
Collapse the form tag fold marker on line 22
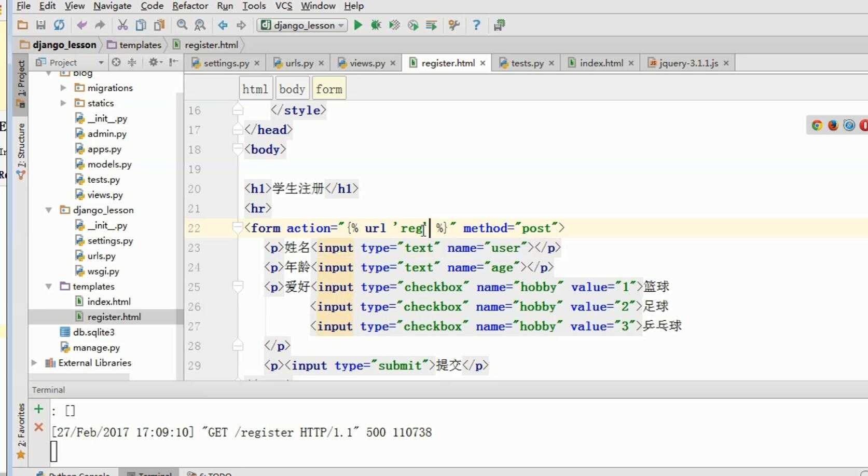point(238,227)
